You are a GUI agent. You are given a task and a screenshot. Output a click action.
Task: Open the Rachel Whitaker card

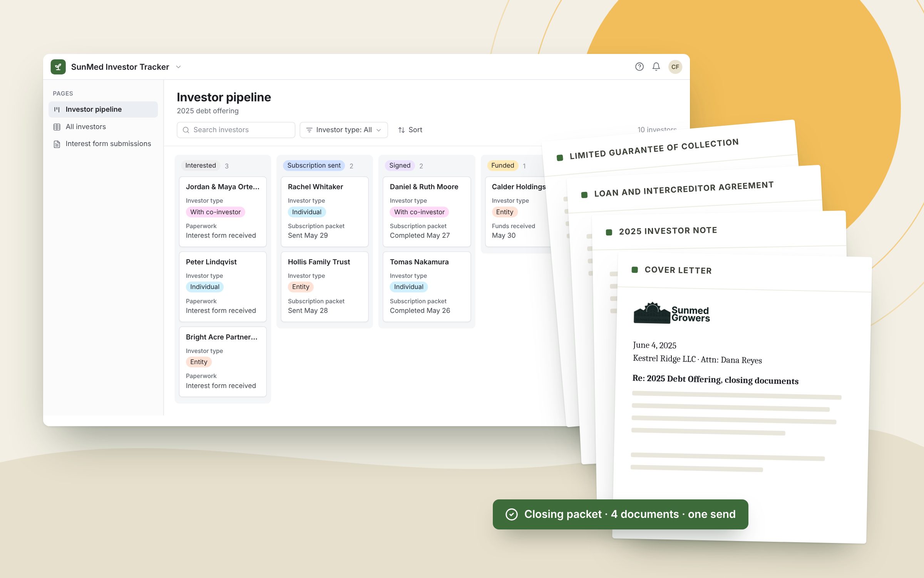pyautogui.click(x=325, y=212)
